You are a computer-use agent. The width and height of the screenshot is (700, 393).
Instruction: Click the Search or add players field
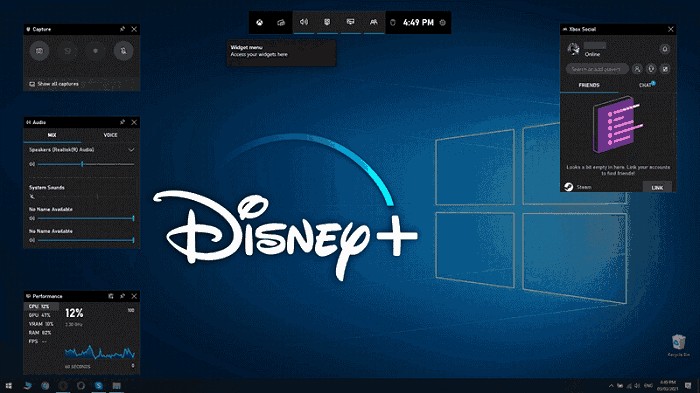pos(597,69)
